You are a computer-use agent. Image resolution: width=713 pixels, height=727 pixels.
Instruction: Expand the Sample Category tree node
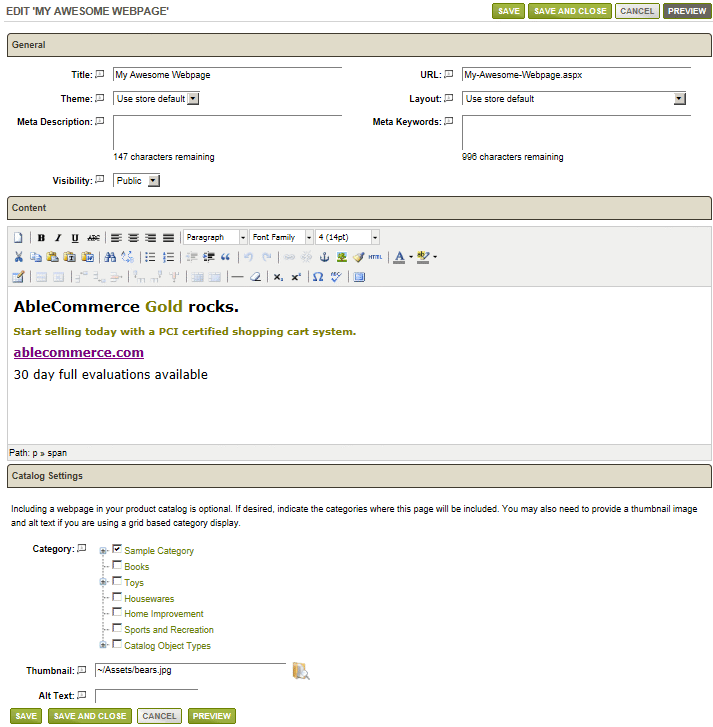103,551
